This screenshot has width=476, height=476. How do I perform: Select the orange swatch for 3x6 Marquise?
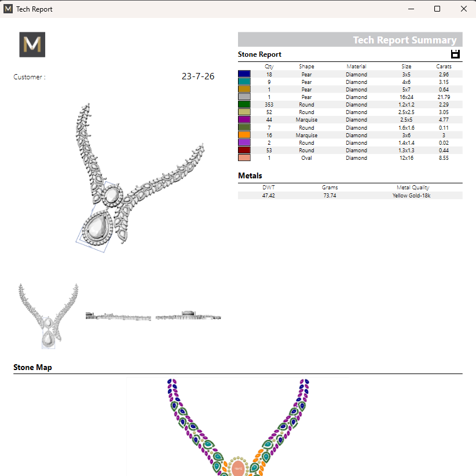point(244,135)
